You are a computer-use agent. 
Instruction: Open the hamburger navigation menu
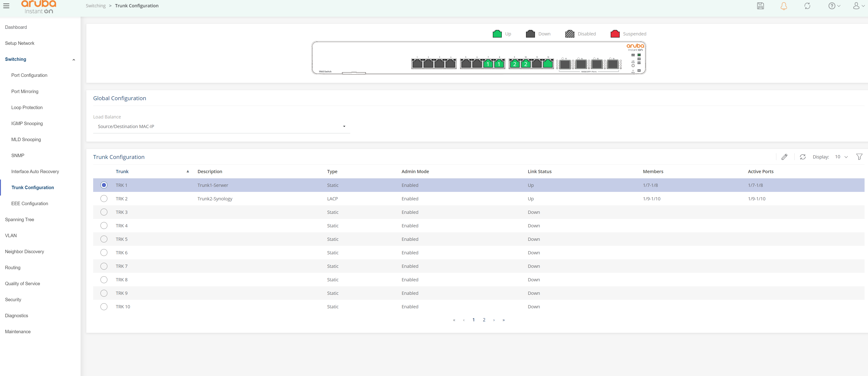[x=6, y=6]
